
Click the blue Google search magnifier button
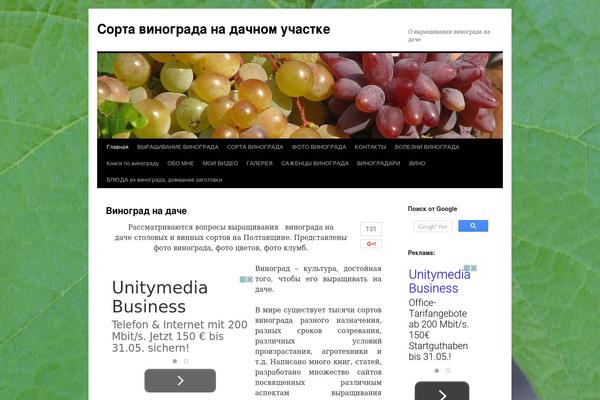(473, 226)
